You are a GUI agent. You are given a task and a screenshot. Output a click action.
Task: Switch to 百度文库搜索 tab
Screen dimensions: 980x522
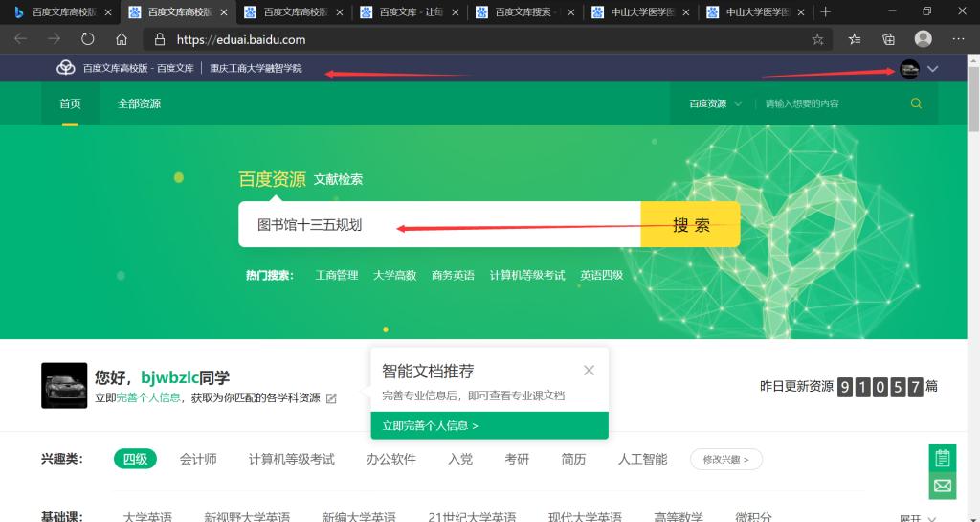[525, 12]
